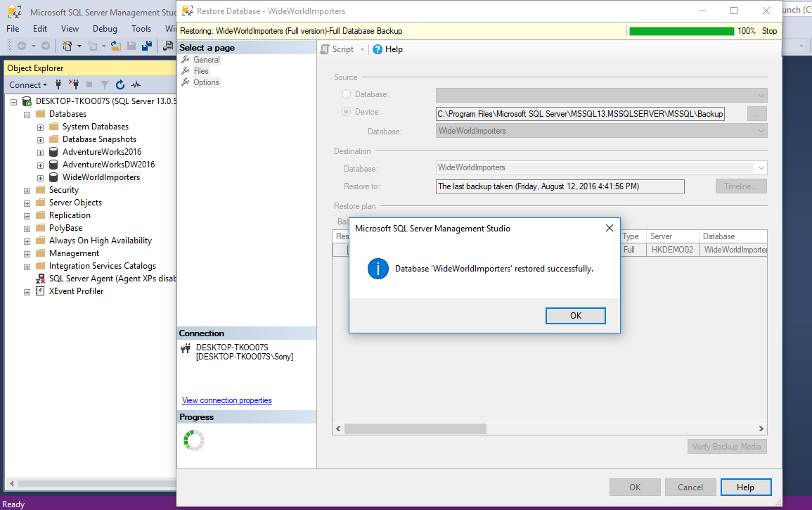Click the Restore to last backup taken field

[560, 186]
